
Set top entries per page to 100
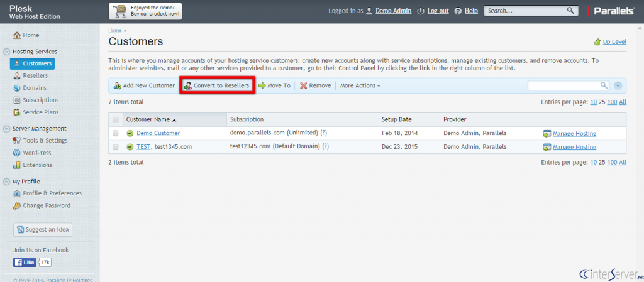point(612,102)
